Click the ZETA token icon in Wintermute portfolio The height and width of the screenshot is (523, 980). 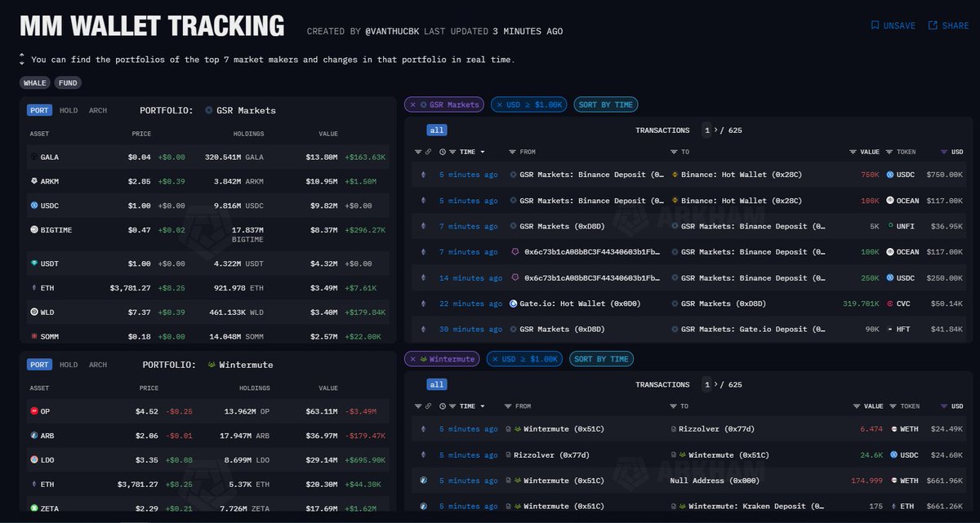(x=33, y=508)
